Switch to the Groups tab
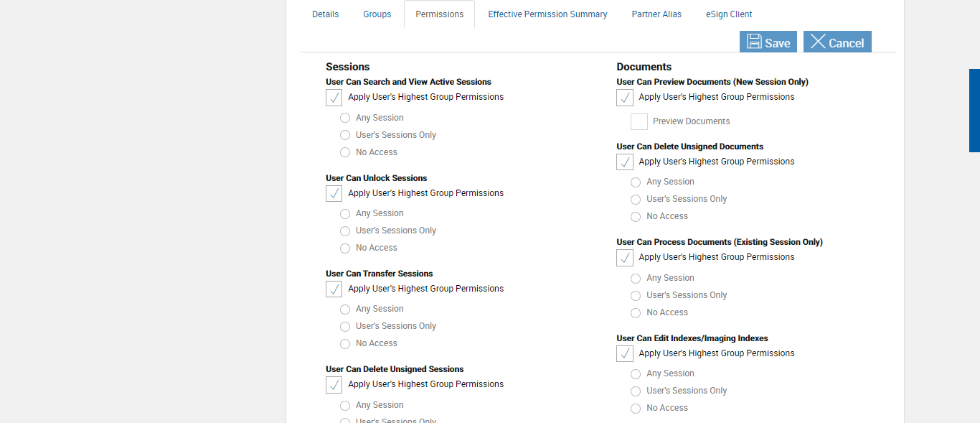The width and height of the screenshot is (980, 423). pyautogui.click(x=377, y=14)
